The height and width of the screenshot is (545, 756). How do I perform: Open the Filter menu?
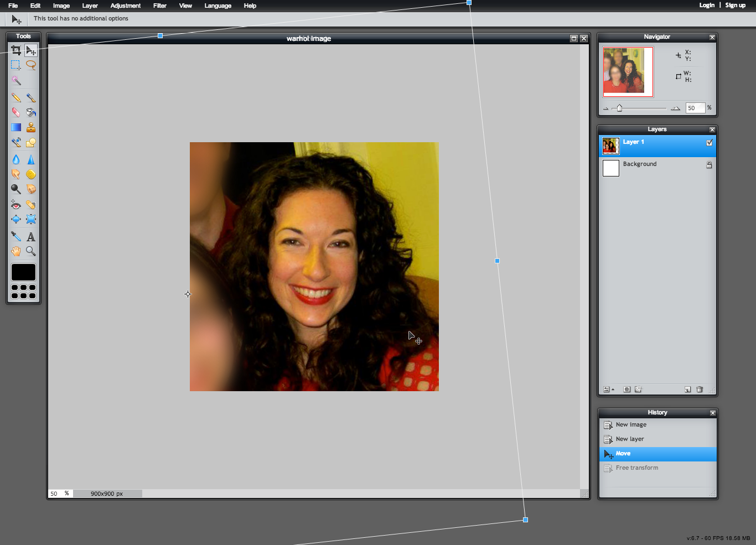[x=160, y=6]
